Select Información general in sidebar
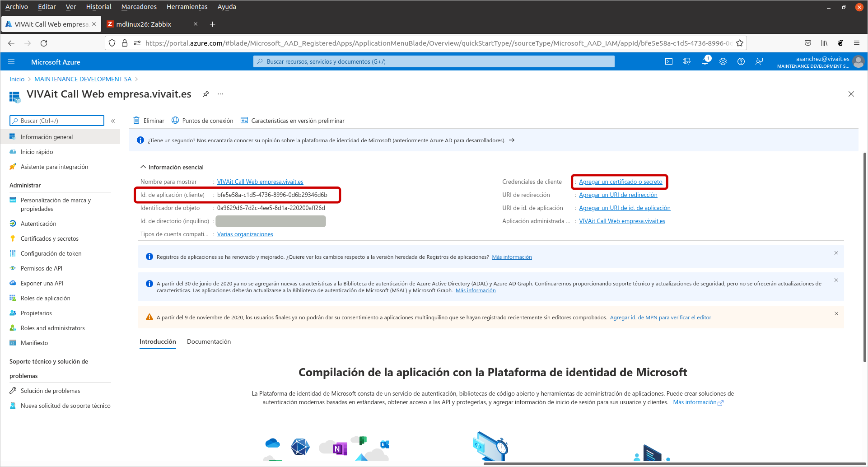 point(60,137)
